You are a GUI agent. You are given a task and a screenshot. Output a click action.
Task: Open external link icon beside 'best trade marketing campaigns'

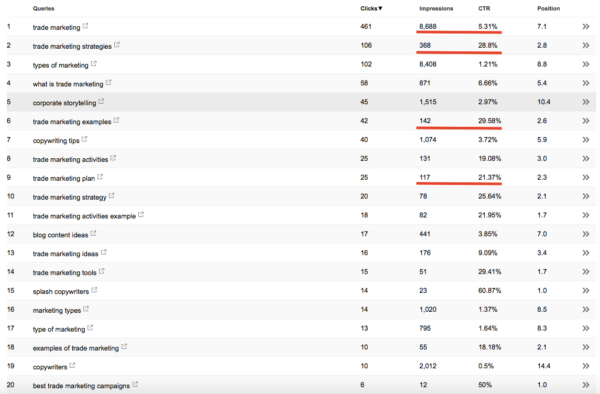point(135,384)
